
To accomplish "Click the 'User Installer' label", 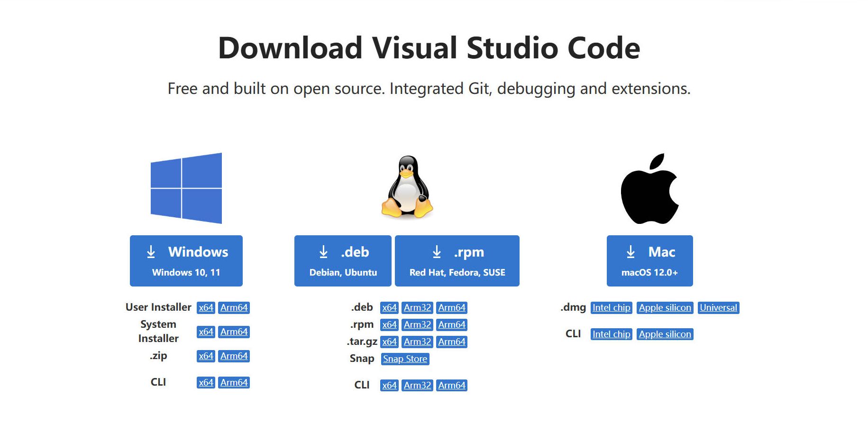I will 158,307.
